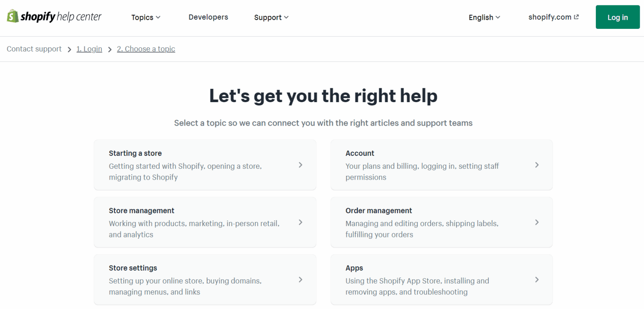Click the chevron arrow on Order management card

point(537,222)
